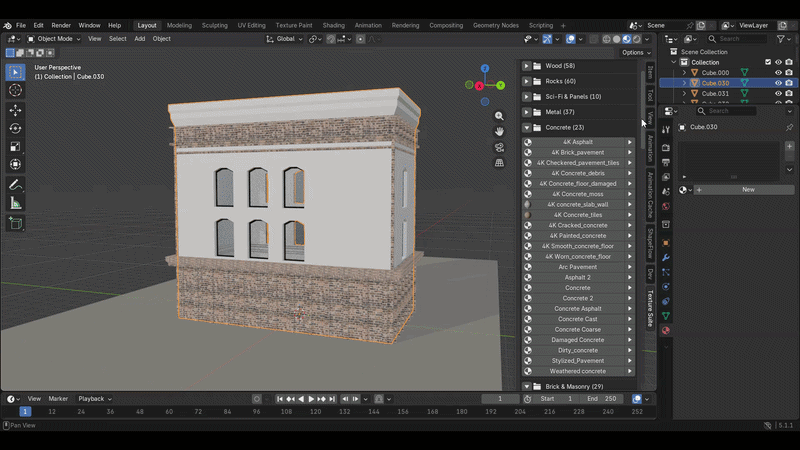Expand the Metal (37) folder
This screenshot has height=450, width=800.
click(527, 112)
